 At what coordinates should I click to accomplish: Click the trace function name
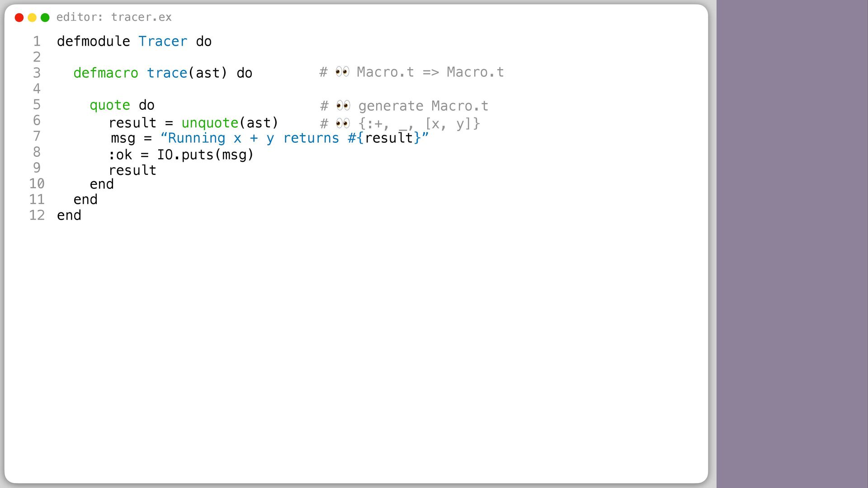click(167, 73)
